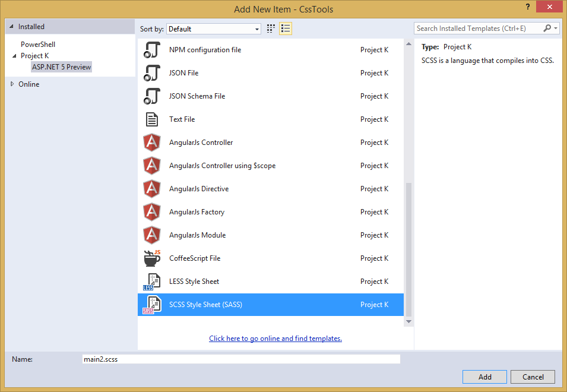Click the JSON File template icon
The width and height of the screenshot is (567, 392).
152,73
